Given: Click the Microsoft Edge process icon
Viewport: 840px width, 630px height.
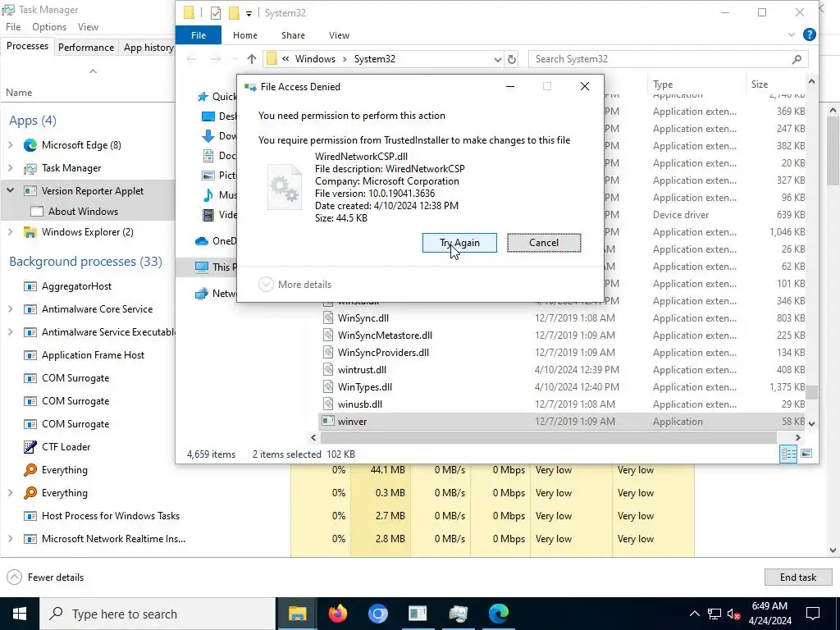Looking at the screenshot, I should click(30, 145).
